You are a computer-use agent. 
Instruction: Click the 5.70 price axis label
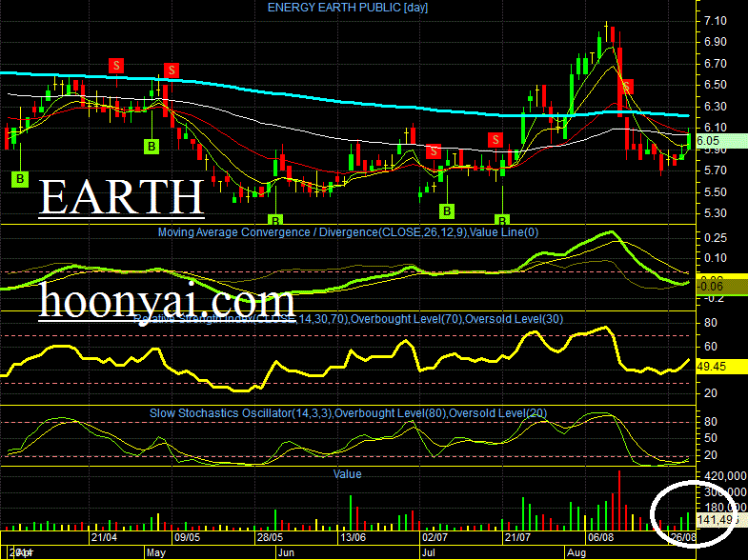(x=715, y=170)
